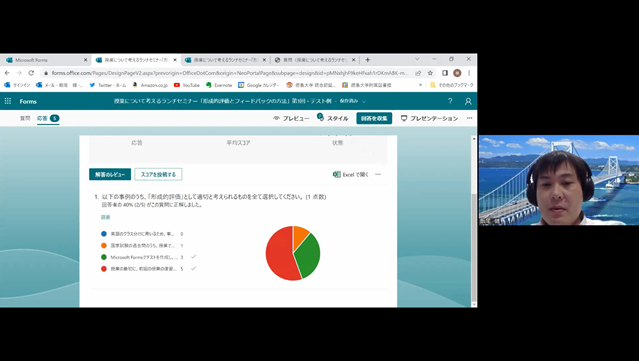
Task: Click the 詳細 link under question 1
Action: tap(106, 217)
